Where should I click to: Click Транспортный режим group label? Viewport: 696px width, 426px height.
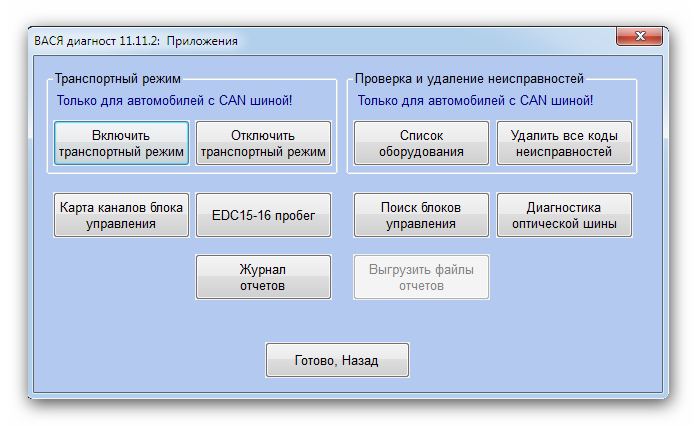pyautogui.click(x=118, y=78)
